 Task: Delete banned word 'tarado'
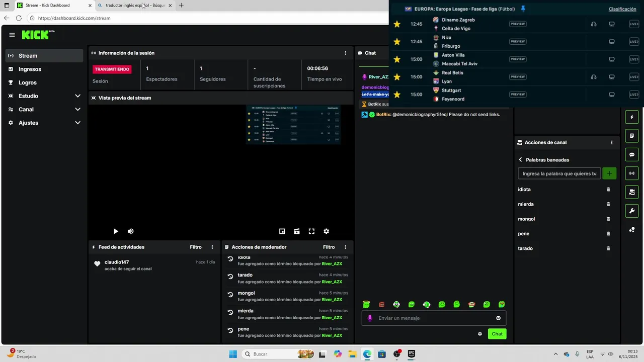(x=608, y=248)
